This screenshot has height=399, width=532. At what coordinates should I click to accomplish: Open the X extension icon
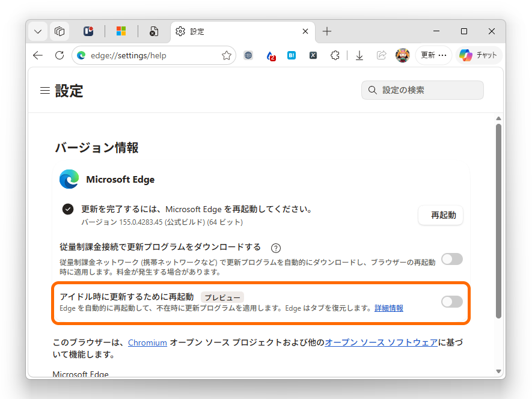click(x=313, y=55)
